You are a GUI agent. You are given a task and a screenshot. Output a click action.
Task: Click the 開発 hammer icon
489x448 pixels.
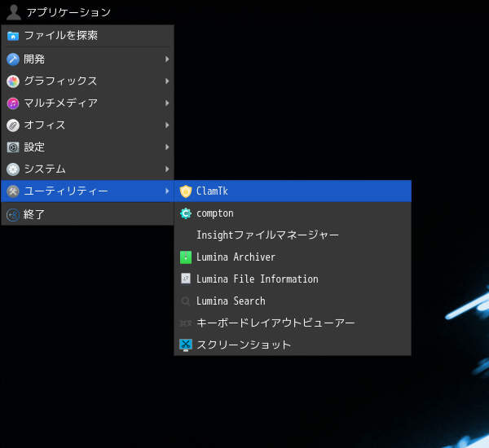13,59
